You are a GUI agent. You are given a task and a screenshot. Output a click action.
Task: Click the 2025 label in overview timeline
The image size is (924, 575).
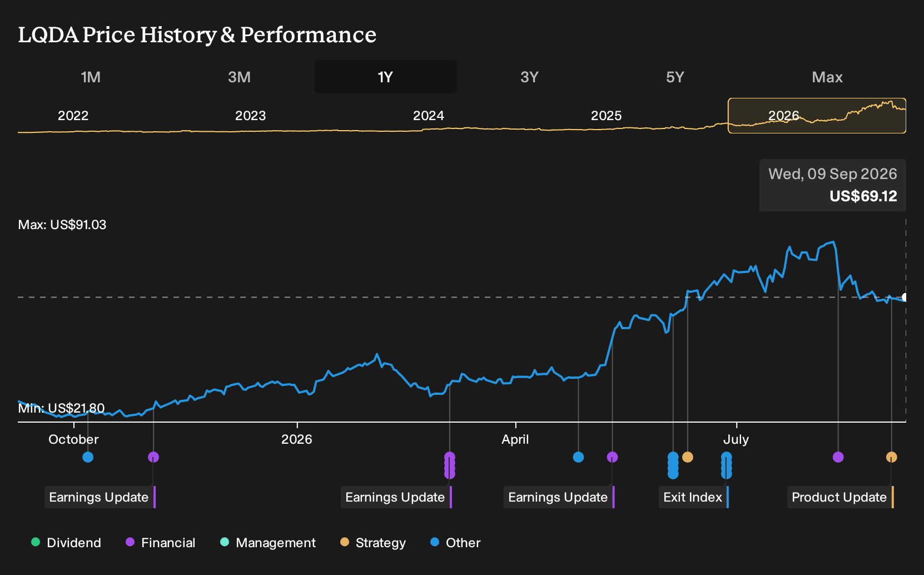click(606, 116)
